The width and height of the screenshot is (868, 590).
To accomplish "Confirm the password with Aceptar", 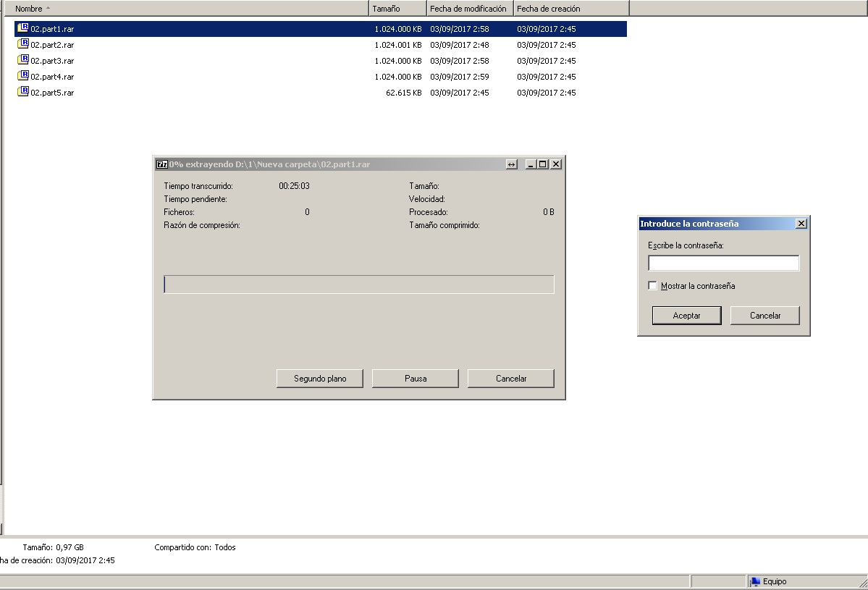I will pyautogui.click(x=686, y=316).
